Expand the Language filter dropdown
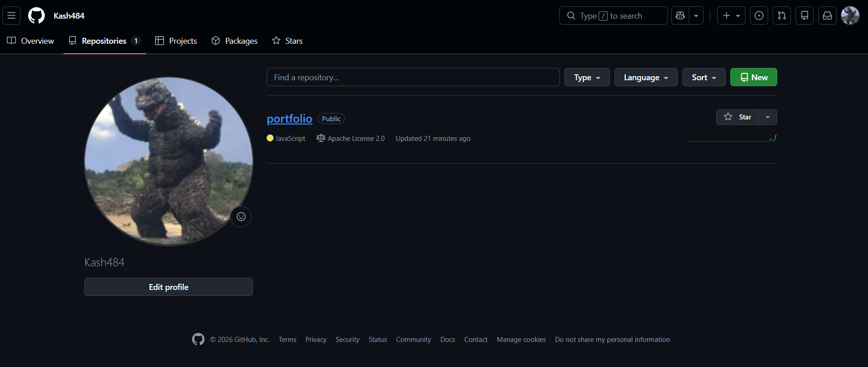 [x=646, y=77]
